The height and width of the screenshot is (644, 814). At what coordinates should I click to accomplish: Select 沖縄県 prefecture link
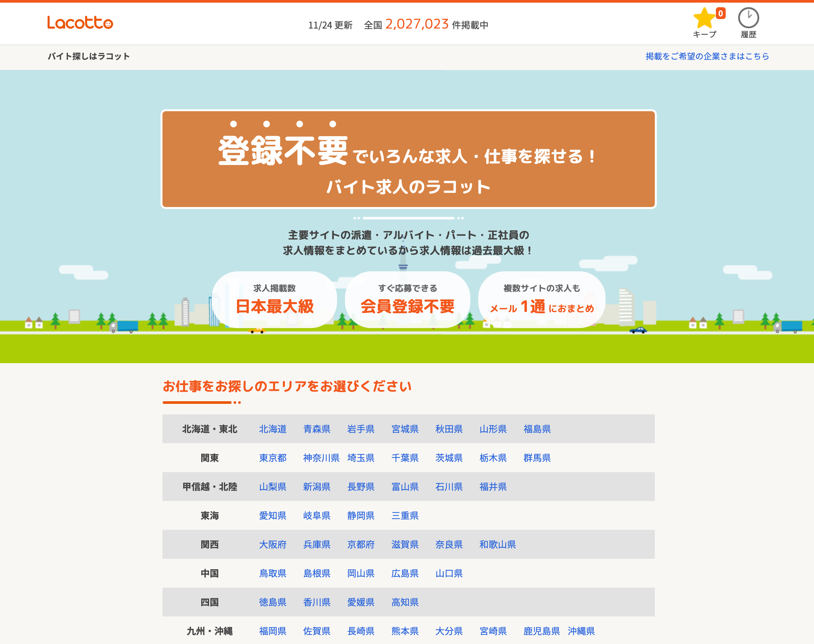[581, 631]
